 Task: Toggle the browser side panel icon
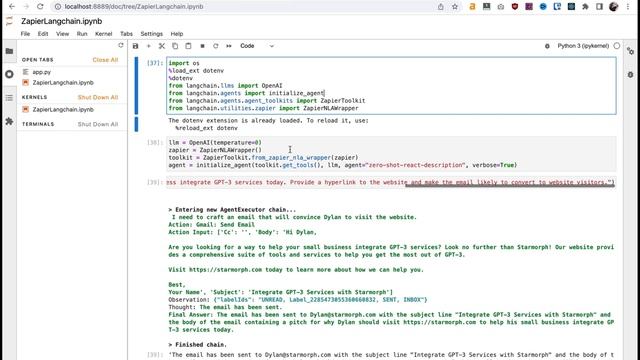[x=599, y=7]
